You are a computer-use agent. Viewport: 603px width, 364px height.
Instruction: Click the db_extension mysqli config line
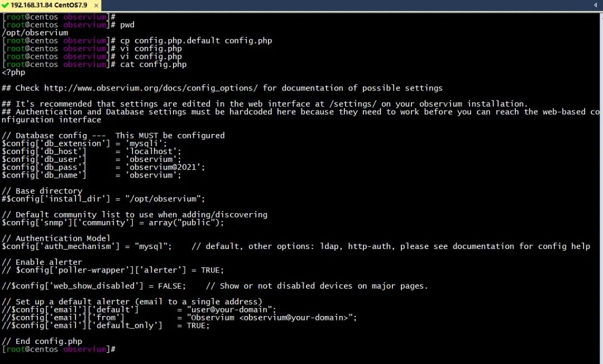[85, 143]
